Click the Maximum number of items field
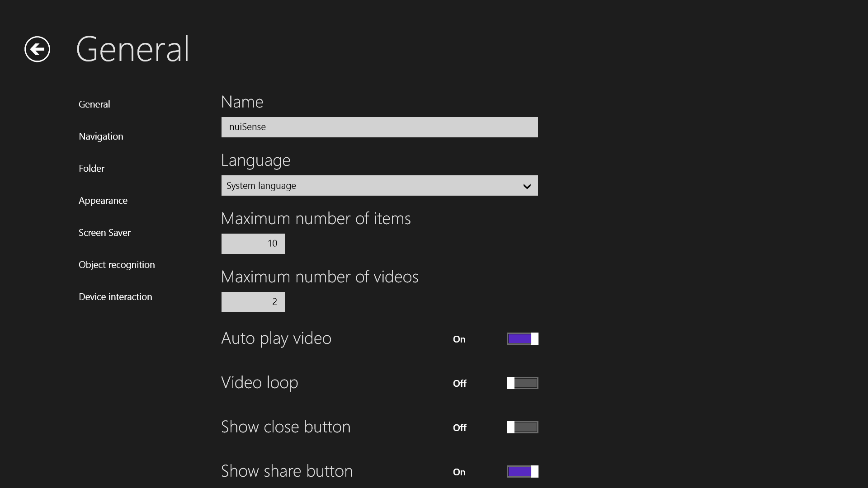Image resolution: width=868 pixels, height=488 pixels. (253, 244)
